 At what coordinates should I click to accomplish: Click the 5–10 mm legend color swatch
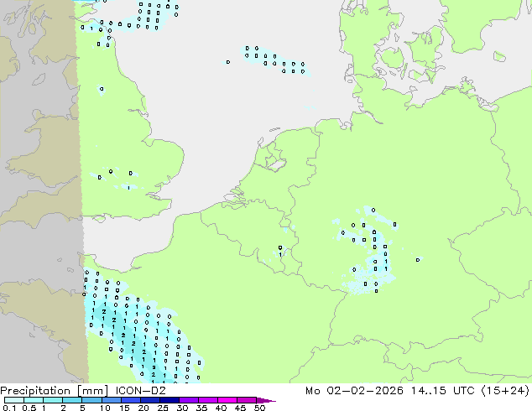click(91, 400)
